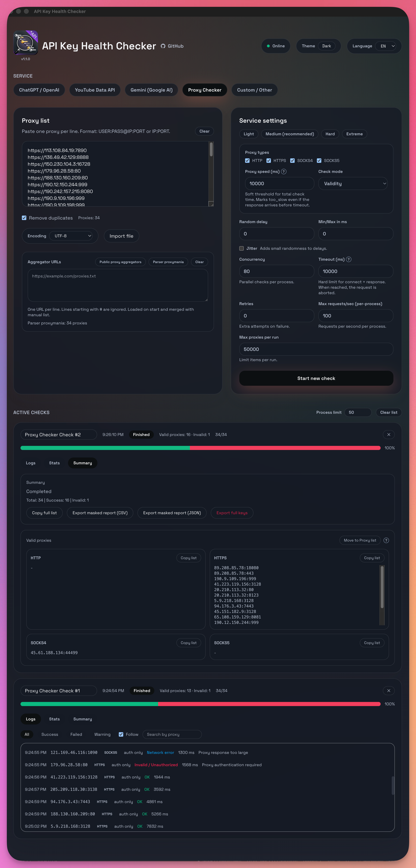
Task: Disable the Remove duplicates checkbox
Action: tap(24, 218)
